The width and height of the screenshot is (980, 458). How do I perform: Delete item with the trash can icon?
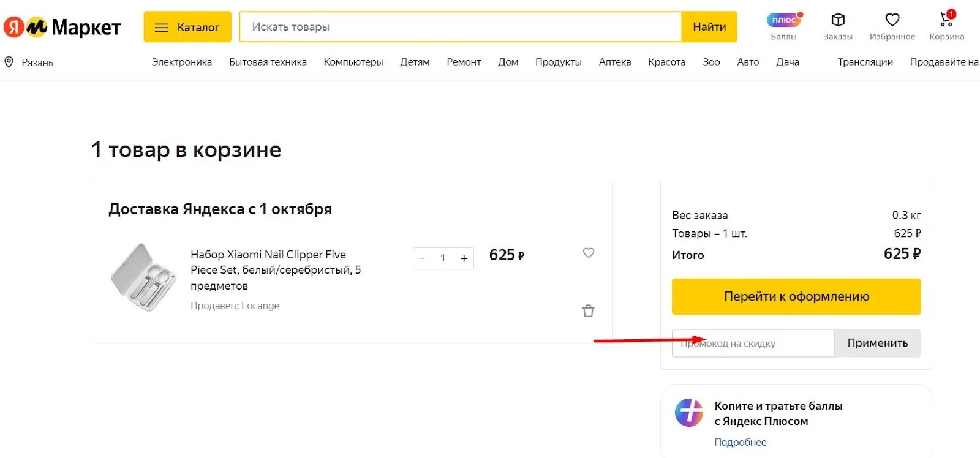pyautogui.click(x=588, y=311)
